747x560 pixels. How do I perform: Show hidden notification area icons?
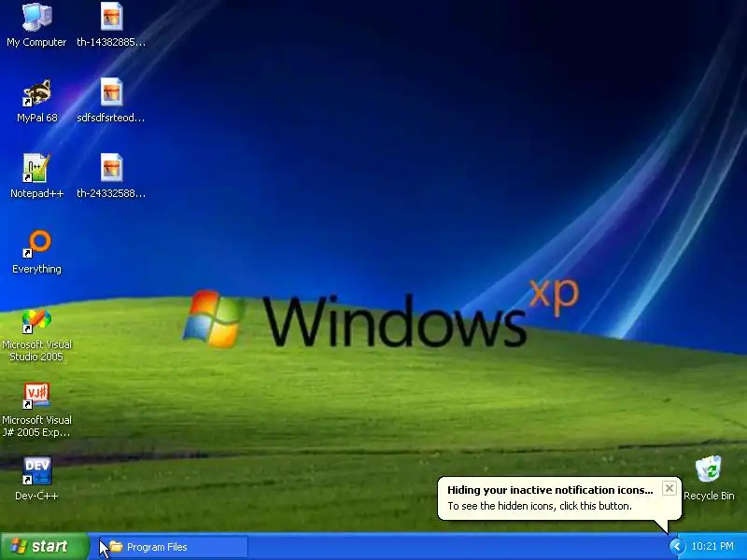(676, 546)
